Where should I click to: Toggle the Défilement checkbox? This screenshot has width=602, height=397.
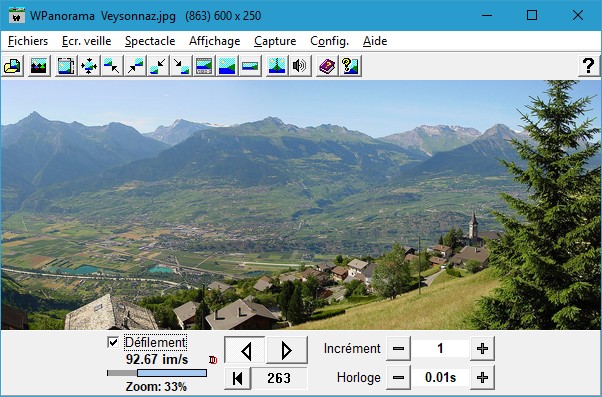pos(113,342)
